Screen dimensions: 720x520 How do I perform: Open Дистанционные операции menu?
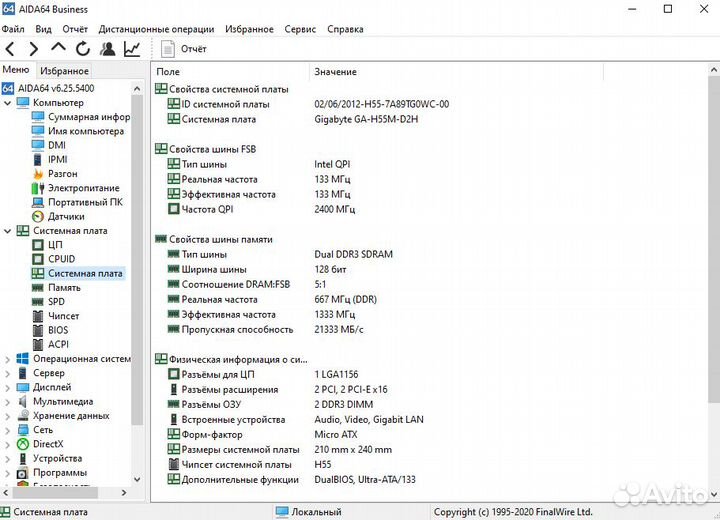click(156, 29)
